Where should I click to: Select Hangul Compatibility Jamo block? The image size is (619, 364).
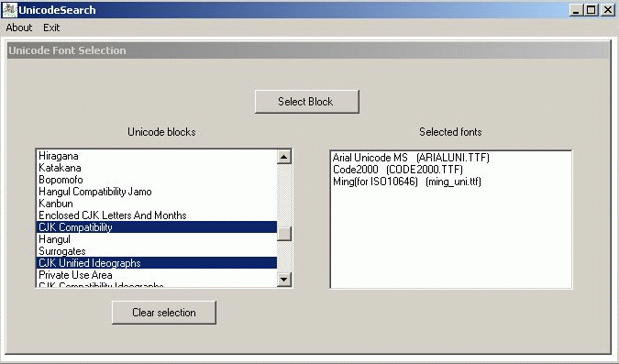tap(157, 192)
